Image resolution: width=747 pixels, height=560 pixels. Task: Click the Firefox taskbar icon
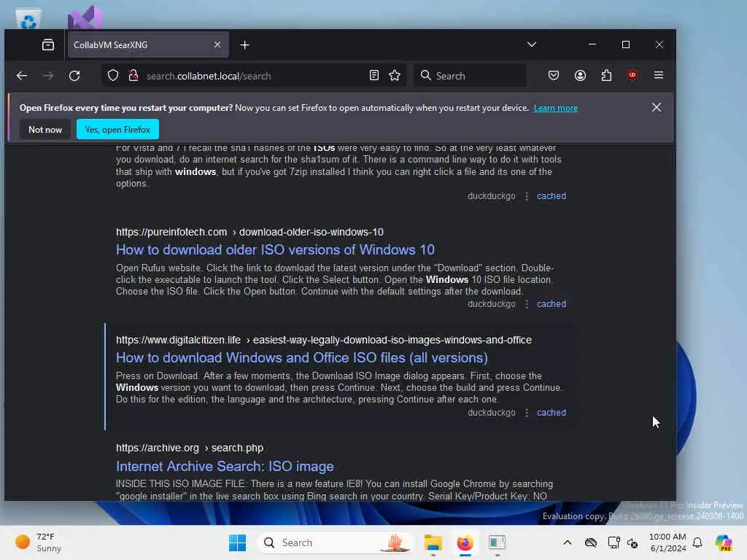coord(465,542)
